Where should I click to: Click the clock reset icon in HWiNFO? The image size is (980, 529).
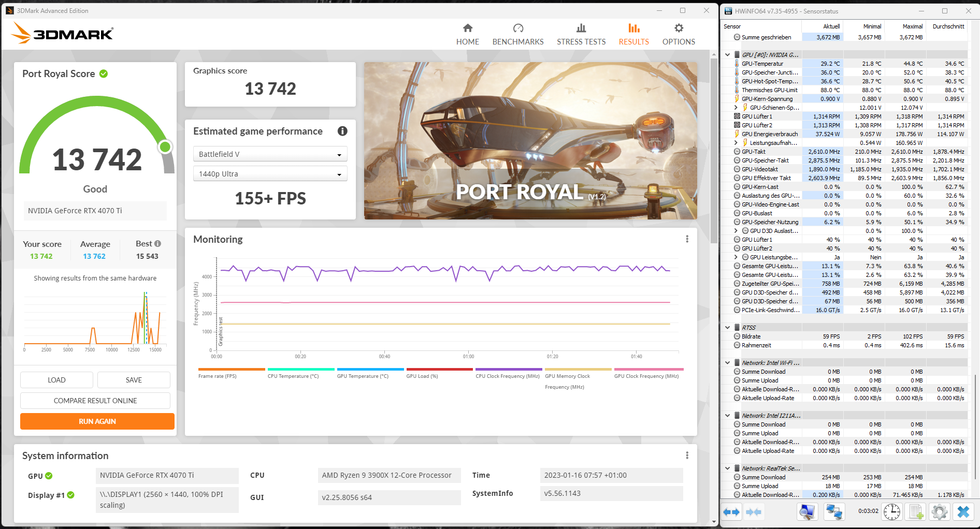tap(891, 512)
